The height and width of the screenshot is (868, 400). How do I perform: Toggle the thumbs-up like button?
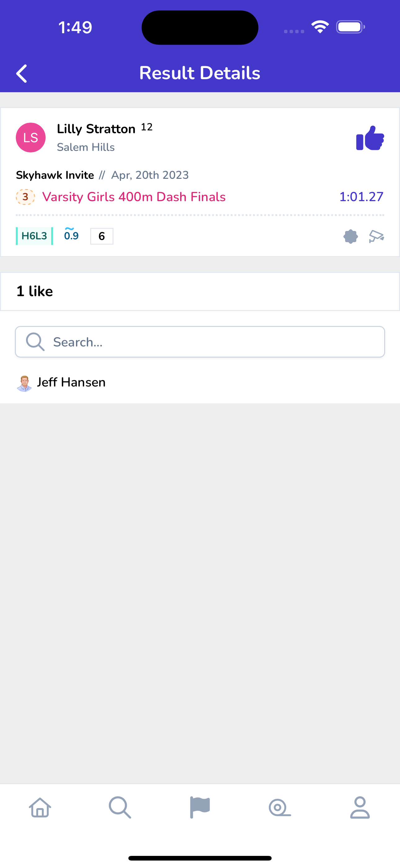click(x=370, y=138)
